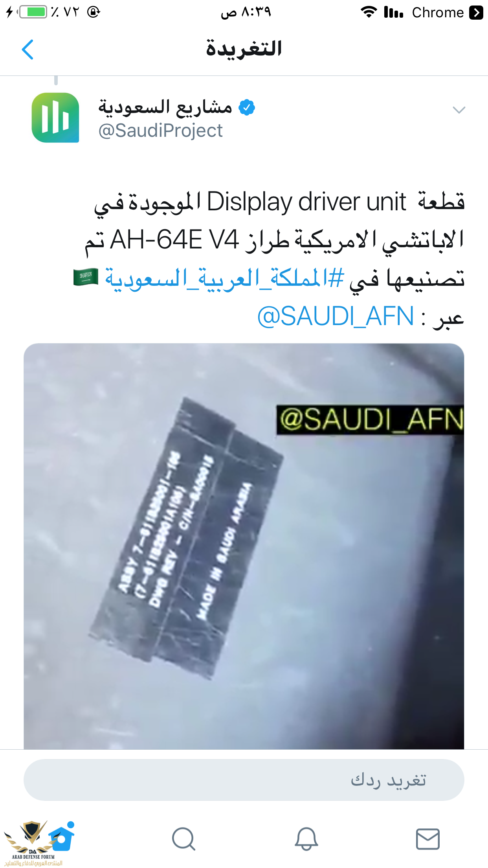Tap the orientation lock status icon
This screenshot has height=868, width=488.
point(94,12)
